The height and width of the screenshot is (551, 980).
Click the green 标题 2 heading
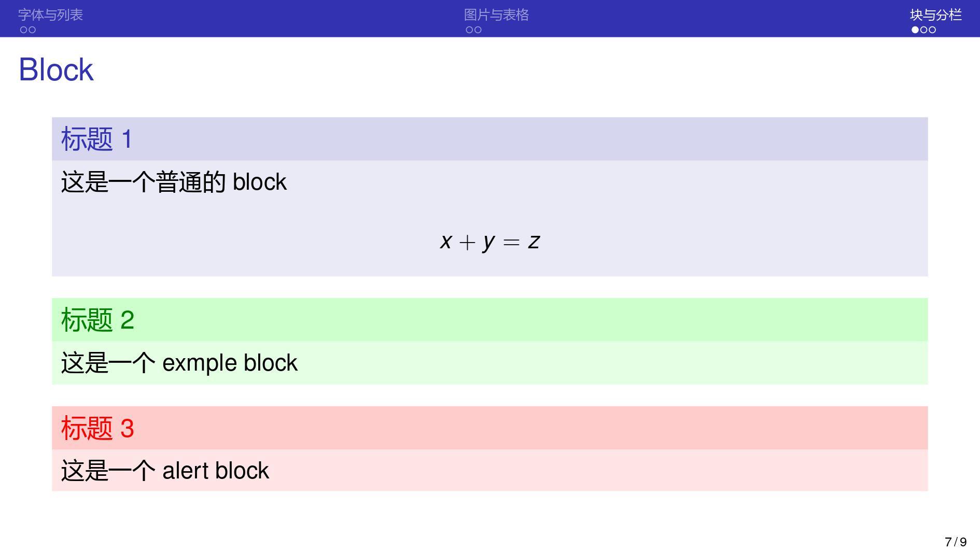[97, 320]
